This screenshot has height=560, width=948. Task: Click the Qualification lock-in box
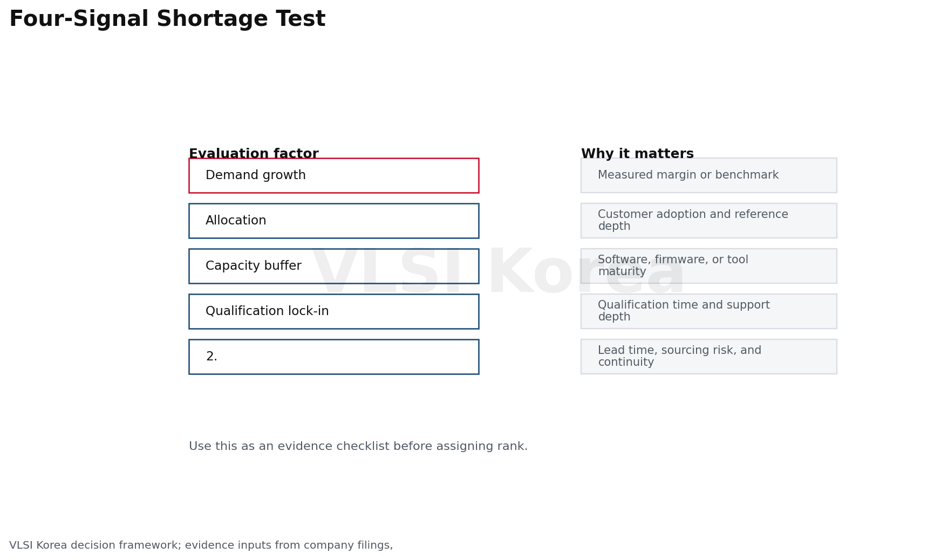(333, 311)
